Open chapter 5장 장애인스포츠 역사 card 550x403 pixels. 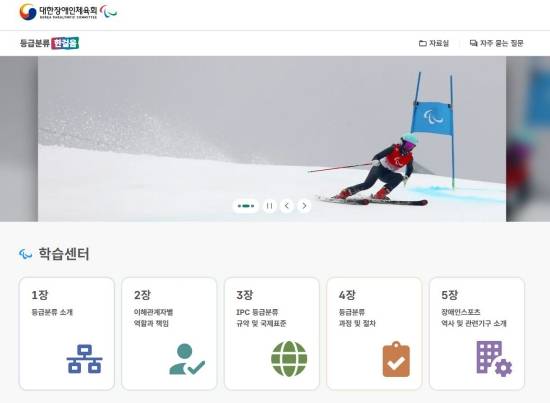click(477, 334)
